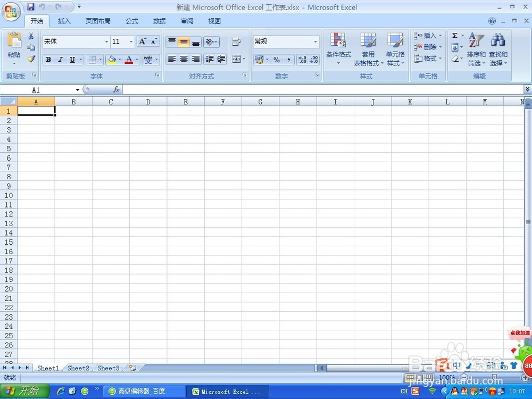
Task: Toggle center horizontal alignment
Action: click(x=184, y=59)
